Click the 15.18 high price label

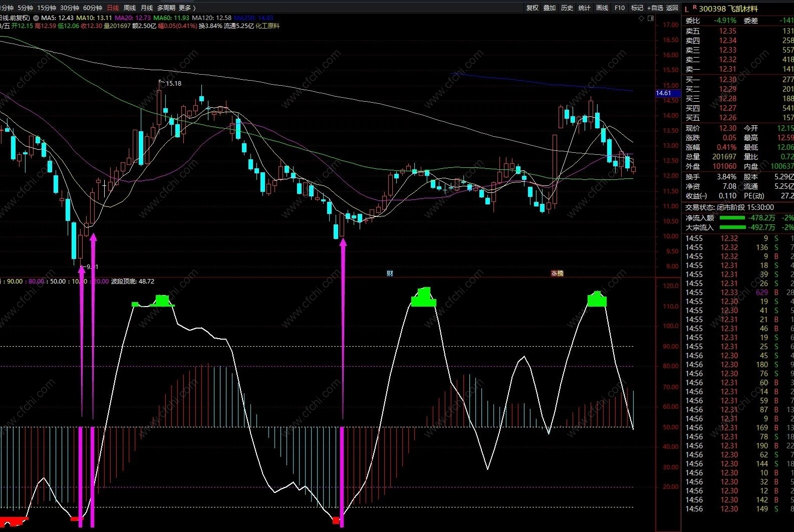(x=173, y=84)
